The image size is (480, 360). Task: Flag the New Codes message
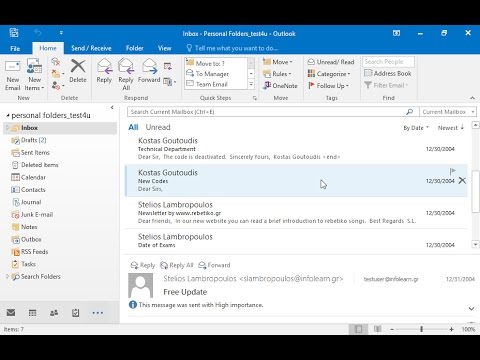click(x=452, y=171)
